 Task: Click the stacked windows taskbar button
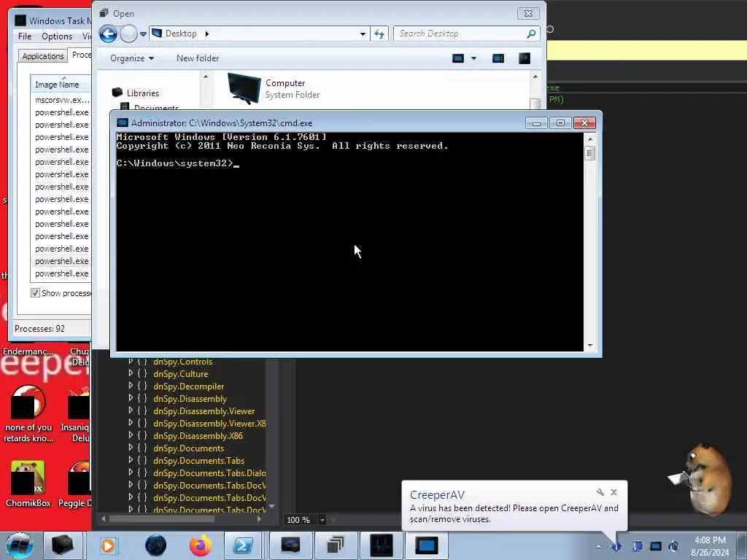(x=336, y=545)
